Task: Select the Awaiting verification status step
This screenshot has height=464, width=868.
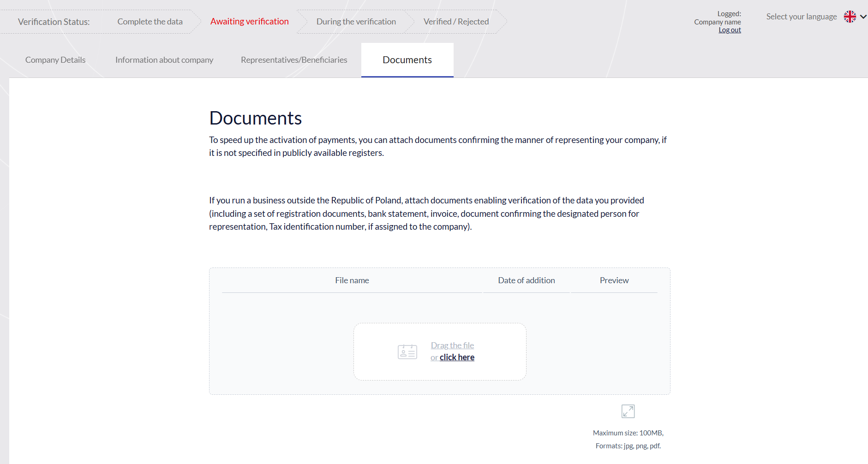Action: 249,22
